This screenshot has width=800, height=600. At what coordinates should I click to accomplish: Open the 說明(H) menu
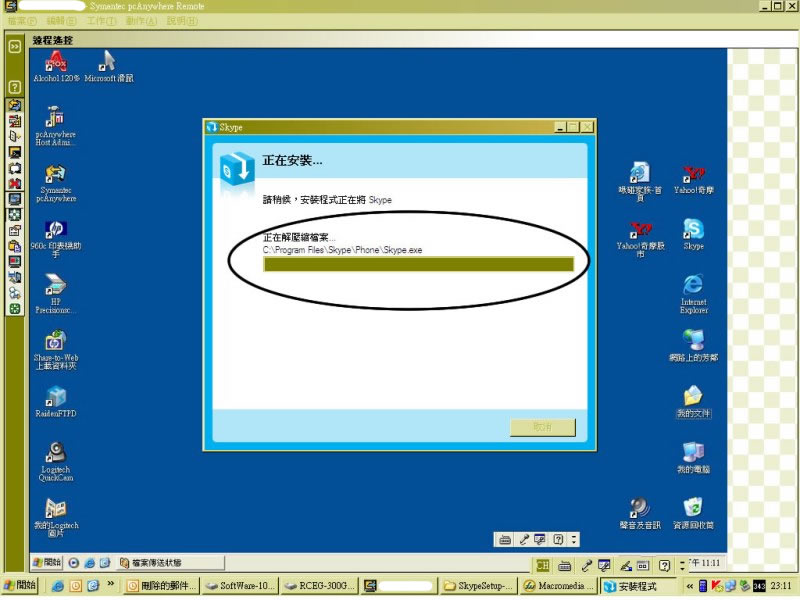point(182,21)
